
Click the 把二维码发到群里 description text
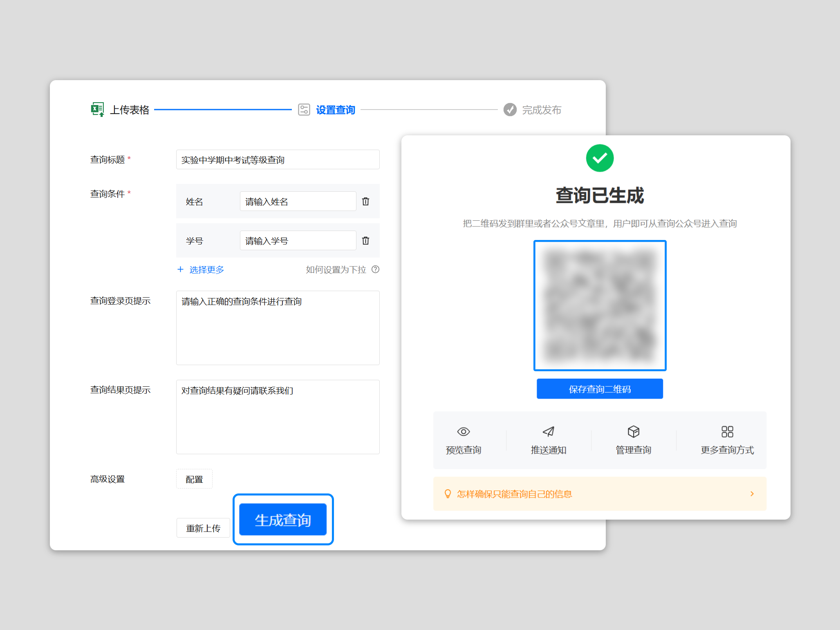(600, 224)
